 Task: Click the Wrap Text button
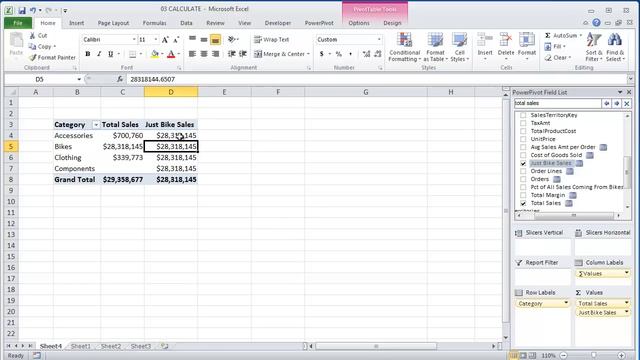(x=271, y=40)
